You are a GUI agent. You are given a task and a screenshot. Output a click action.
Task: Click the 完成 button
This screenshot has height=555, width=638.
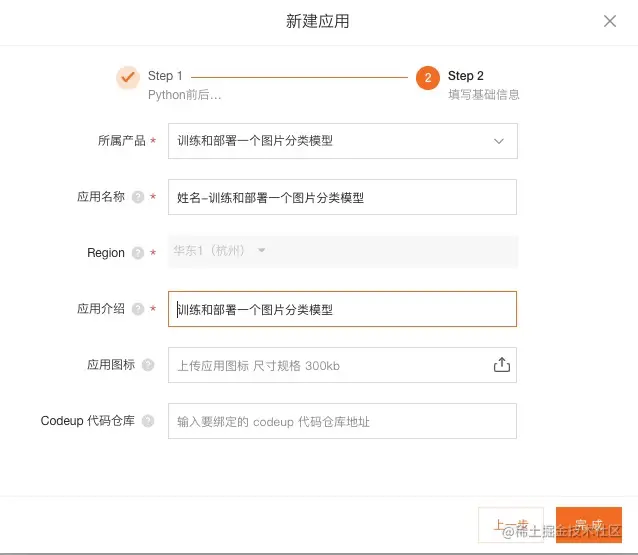click(x=589, y=525)
